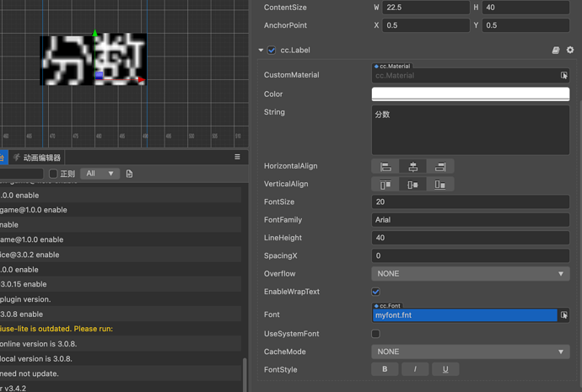Image resolution: width=582 pixels, height=392 pixels.
Task: Click the 'online version is 3.0.8.' log line
Action: (x=121, y=344)
